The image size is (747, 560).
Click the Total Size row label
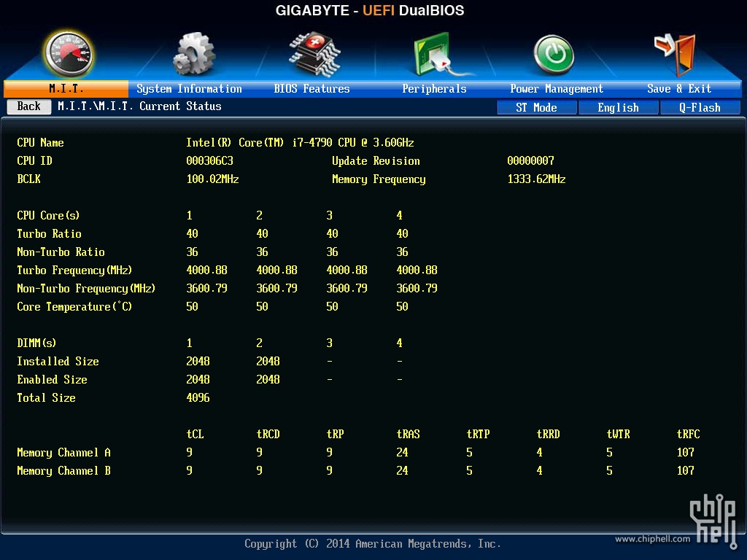(x=46, y=397)
